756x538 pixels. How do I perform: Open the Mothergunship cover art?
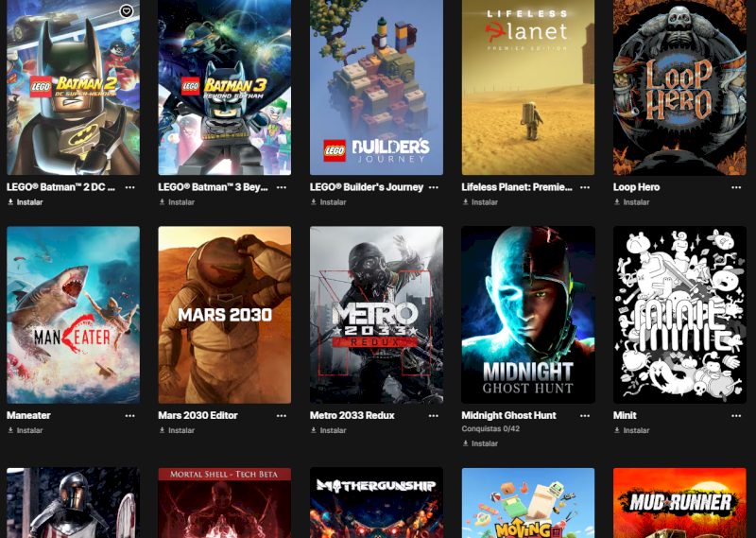pos(376,503)
